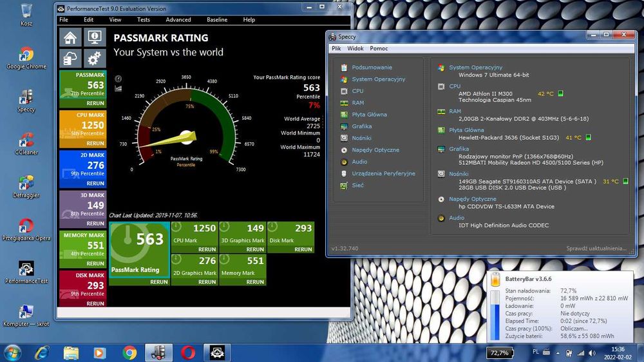The image size is (644, 362).
Task: Select Podsumowanie in Speccy sidebar
Action: [x=372, y=68]
